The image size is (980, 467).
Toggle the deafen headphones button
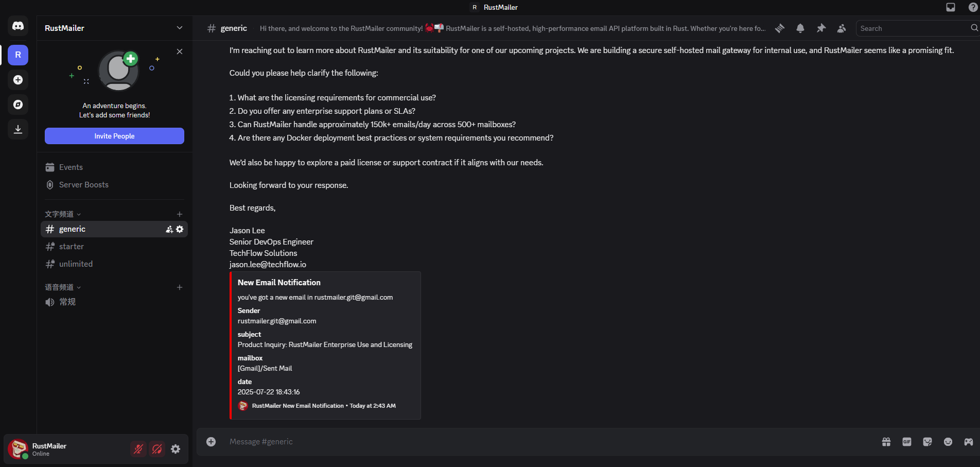(157, 449)
